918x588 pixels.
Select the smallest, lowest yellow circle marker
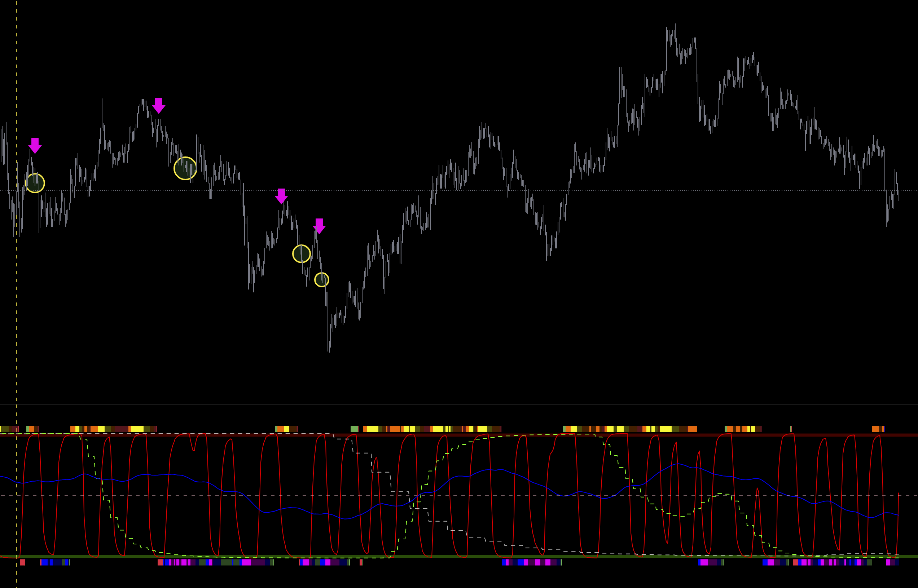(x=322, y=279)
